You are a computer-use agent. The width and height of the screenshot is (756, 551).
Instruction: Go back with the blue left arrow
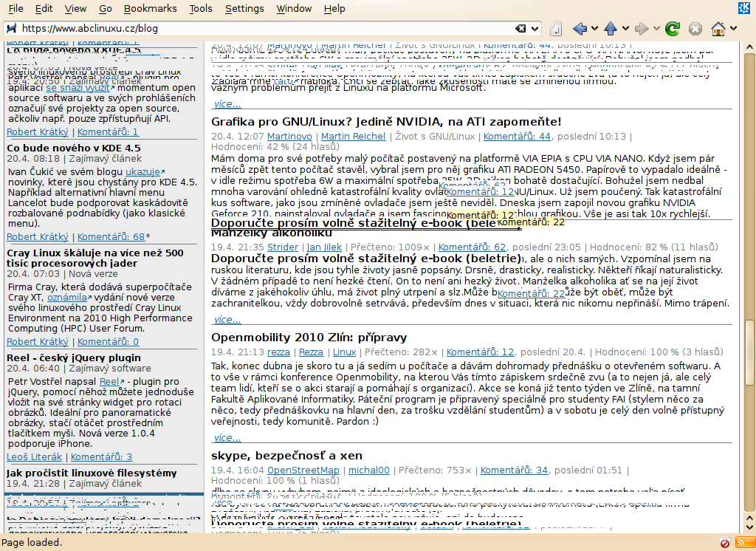pos(580,29)
